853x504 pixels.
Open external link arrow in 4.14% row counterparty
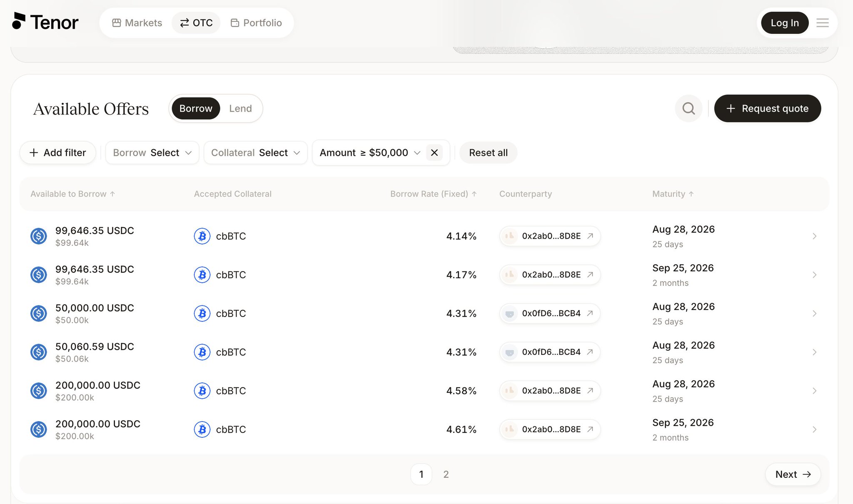tap(590, 236)
